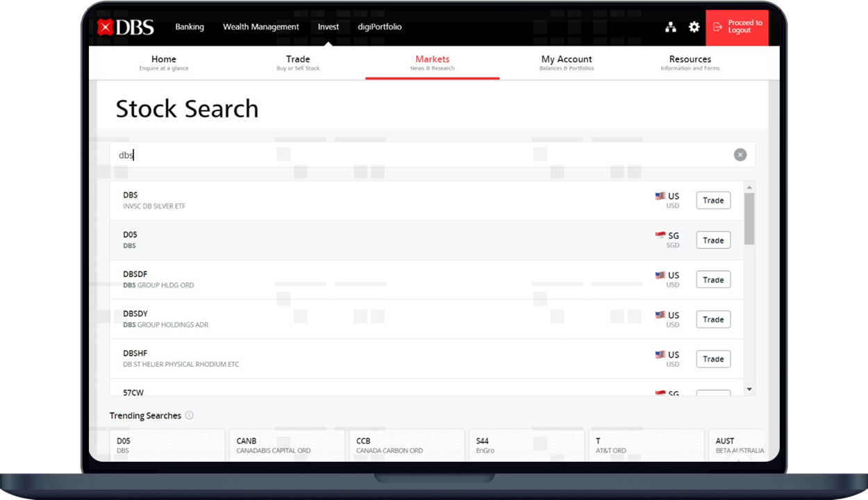Open trending CCB Canada Carbon card
The image size is (868, 500).
pyautogui.click(x=407, y=445)
